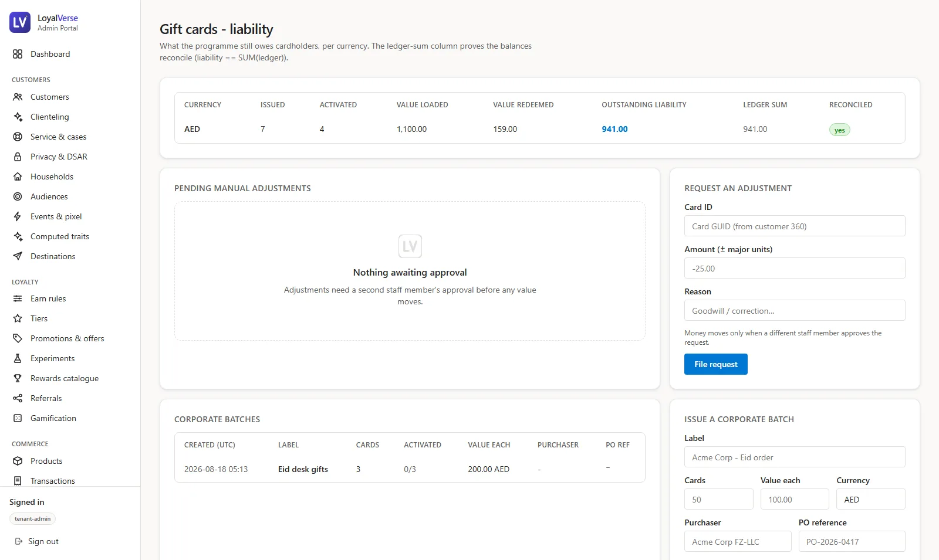Click the Purchaser input field
The height and width of the screenshot is (560, 939).
pos(738,541)
